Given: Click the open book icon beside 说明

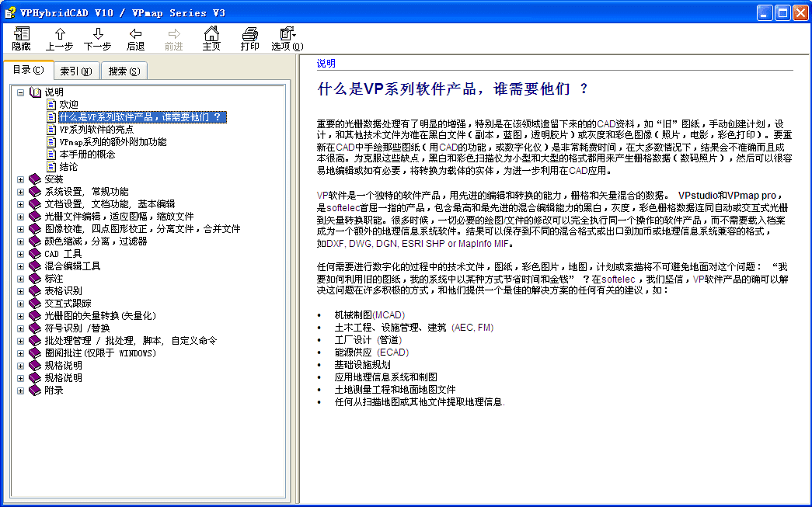Looking at the screenshot, I should pos(35,92).
